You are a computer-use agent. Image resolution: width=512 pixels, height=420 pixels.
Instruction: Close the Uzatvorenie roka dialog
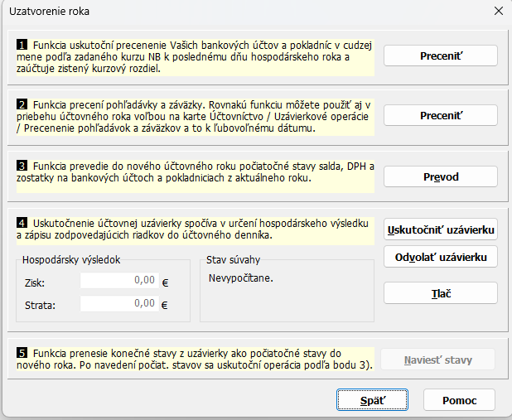click(498, 12)
